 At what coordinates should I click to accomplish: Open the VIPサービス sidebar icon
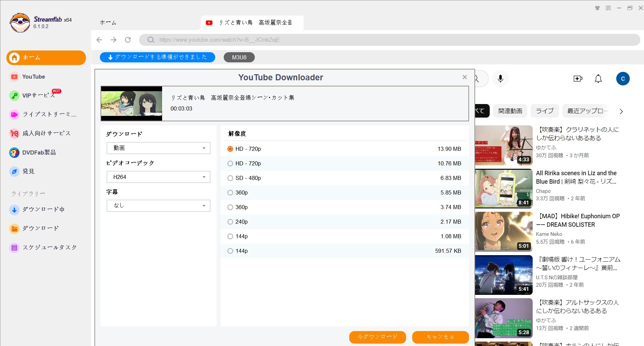[x=14, y=96]
